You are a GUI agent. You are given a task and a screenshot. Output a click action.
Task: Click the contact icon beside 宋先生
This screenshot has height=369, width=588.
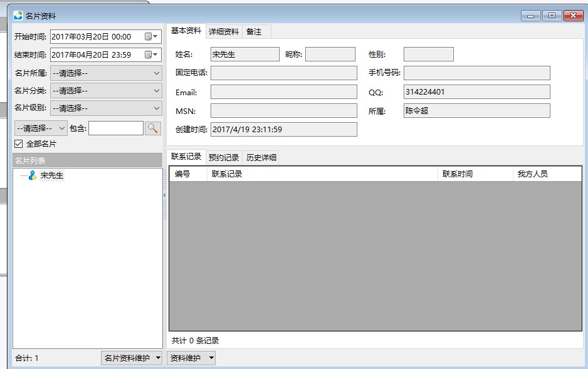coord(33,175)
